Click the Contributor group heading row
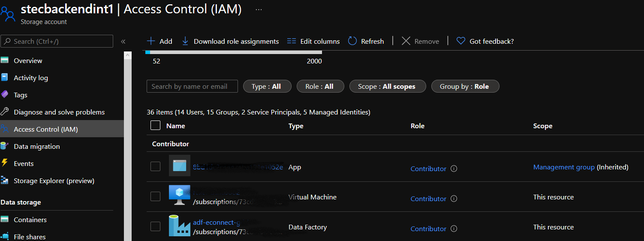The height and width of the screenshot is (241, 644). tap(394, 144)
